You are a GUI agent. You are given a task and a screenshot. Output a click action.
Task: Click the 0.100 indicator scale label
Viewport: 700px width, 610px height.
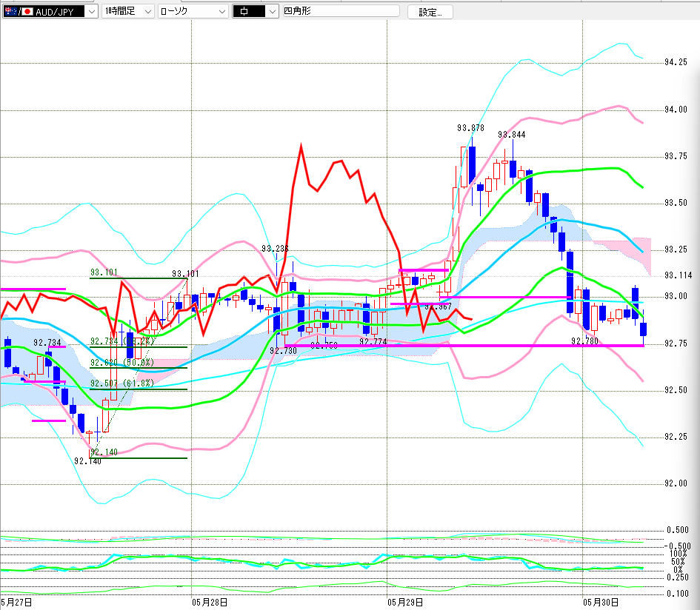677,594
